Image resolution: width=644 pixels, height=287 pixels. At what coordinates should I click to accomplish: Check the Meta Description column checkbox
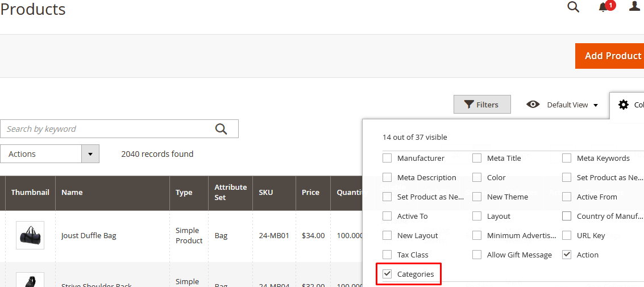pos(387,177)
